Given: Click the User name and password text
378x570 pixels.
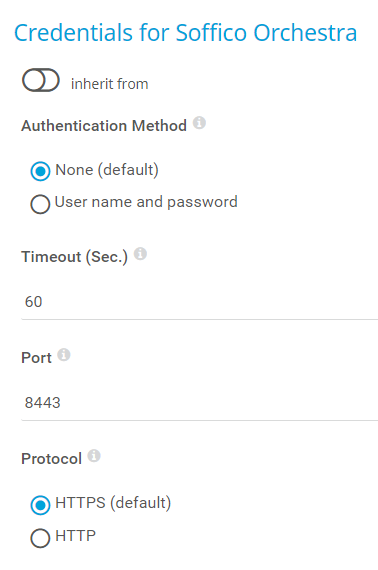Looking at the screenshot, I should tap(146, 202).
